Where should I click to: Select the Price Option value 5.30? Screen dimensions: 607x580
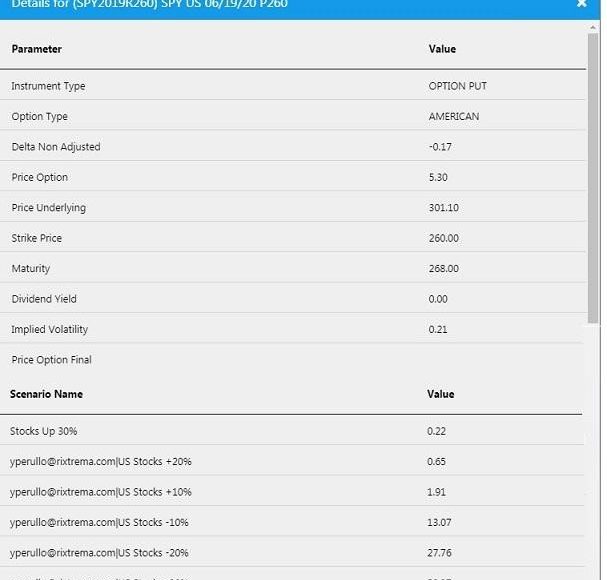pyautogui.click(x=438, y=178)
